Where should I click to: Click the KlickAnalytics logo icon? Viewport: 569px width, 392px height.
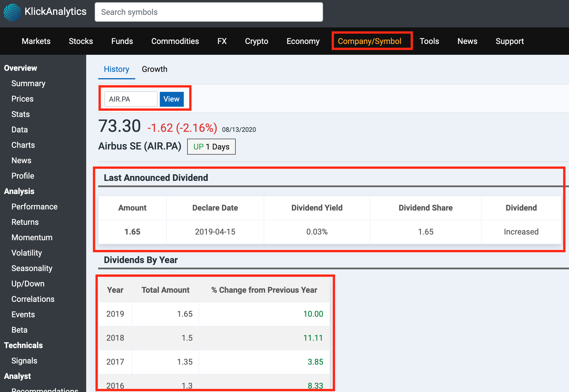click(12, 12)
